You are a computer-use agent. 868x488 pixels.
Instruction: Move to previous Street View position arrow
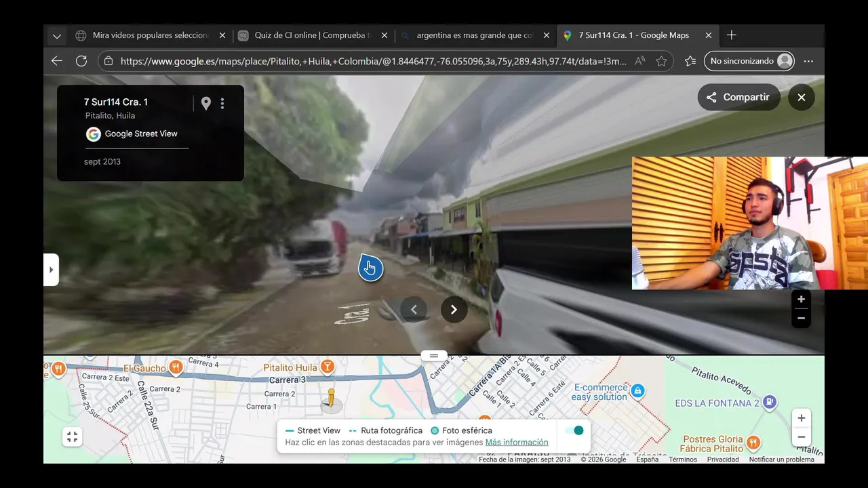(414, 310)
